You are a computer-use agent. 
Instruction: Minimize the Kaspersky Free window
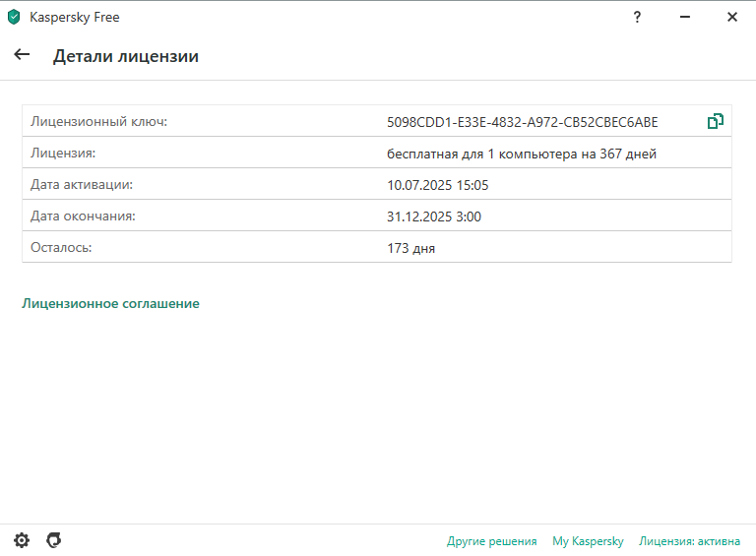[685, 17]
